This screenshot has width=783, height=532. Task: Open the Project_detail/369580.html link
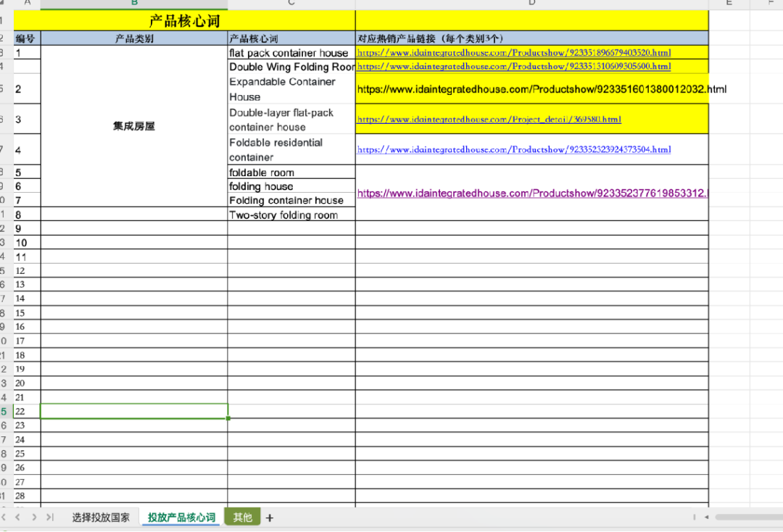[x=489, y=120]
